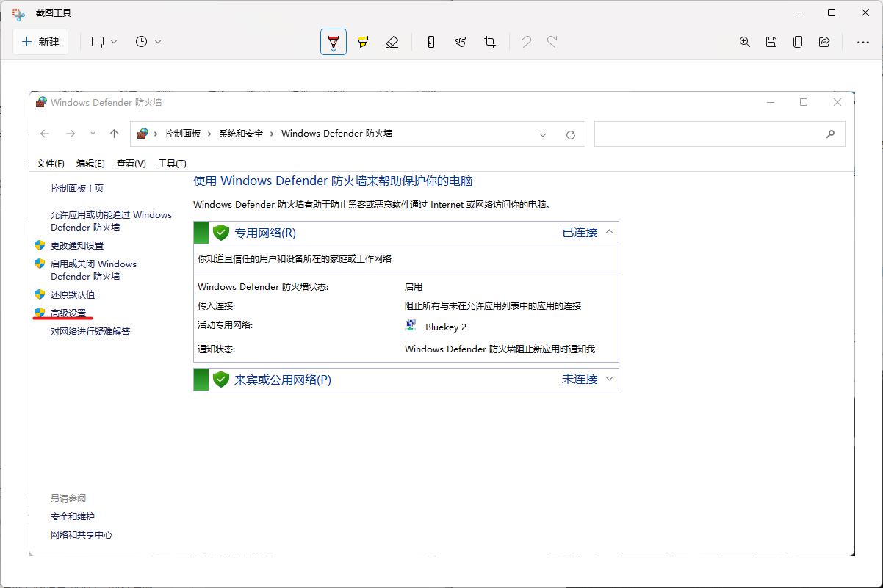Click the shield icon beside 还原默认值
The height and width of the screenshot is (588, 883).
tap(40, 294)
